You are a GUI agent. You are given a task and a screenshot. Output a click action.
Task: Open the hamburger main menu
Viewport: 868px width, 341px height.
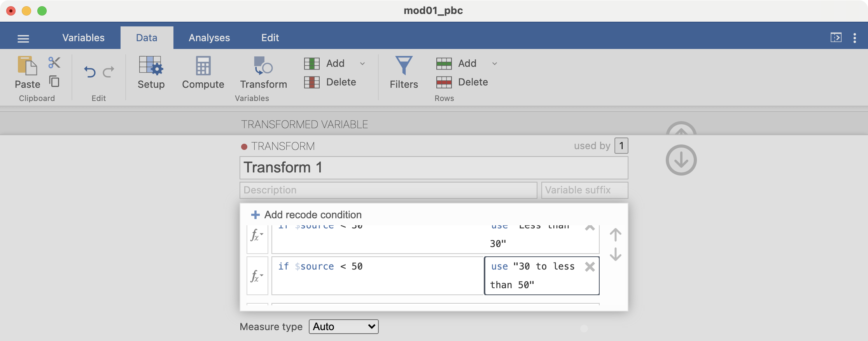(x=23, y=38)
